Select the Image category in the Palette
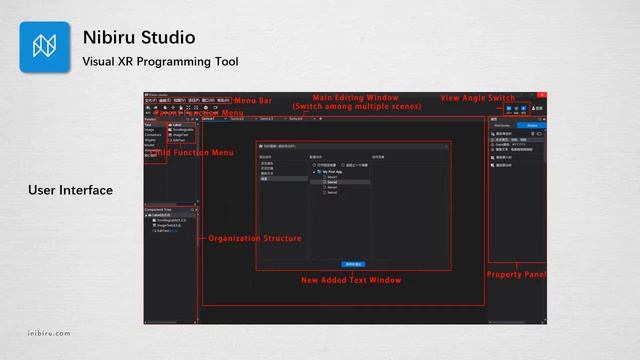Viewport: 640px width, 360px height. 149,130
